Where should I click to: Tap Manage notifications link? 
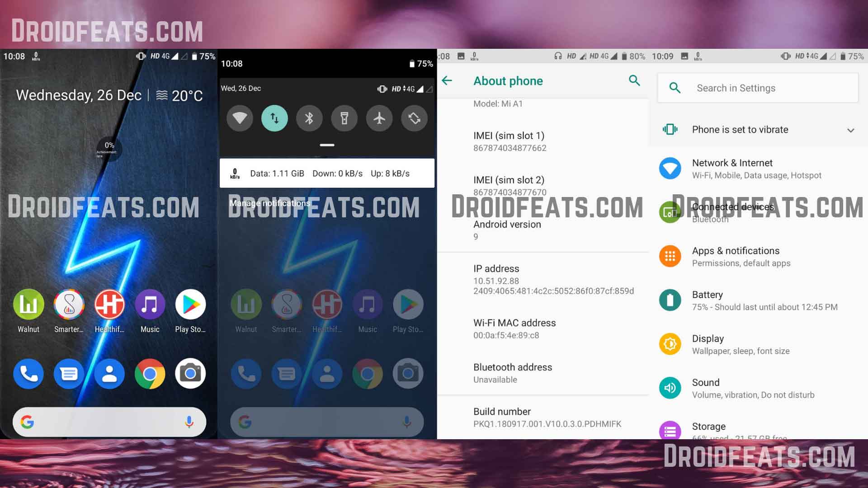[x=269, y=202]
